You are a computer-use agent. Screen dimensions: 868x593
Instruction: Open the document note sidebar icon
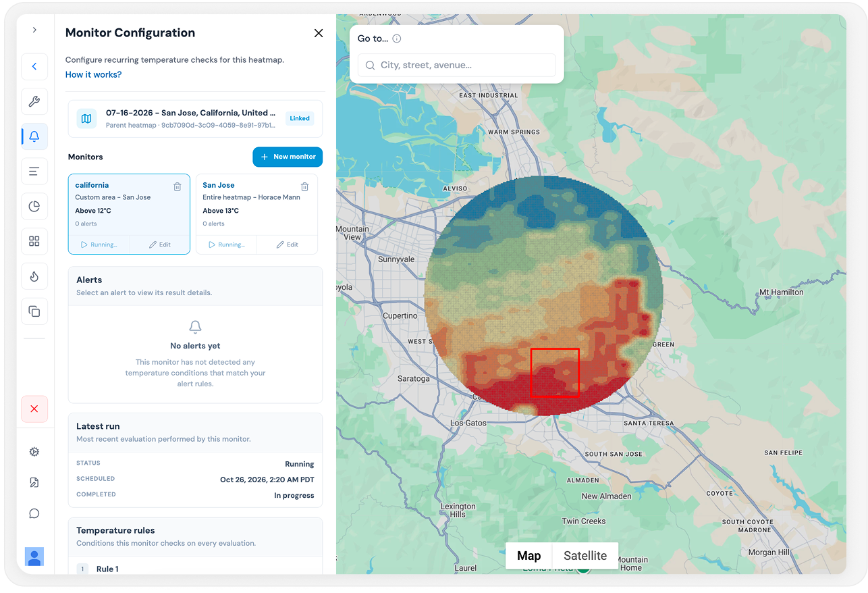(34, 482)
